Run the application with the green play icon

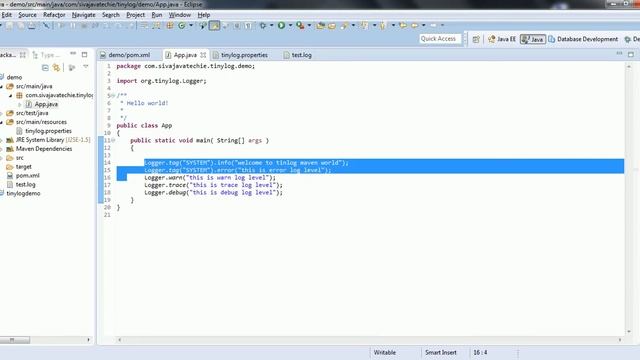point(281,25)
